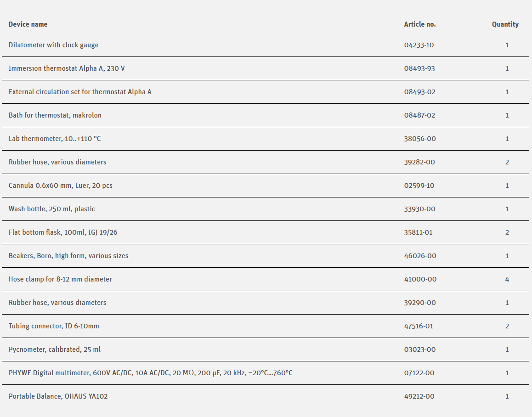Screen dimensions: 532x417
Task: Click Bath for thermostat, makrolon
Action: click(55, 115)
